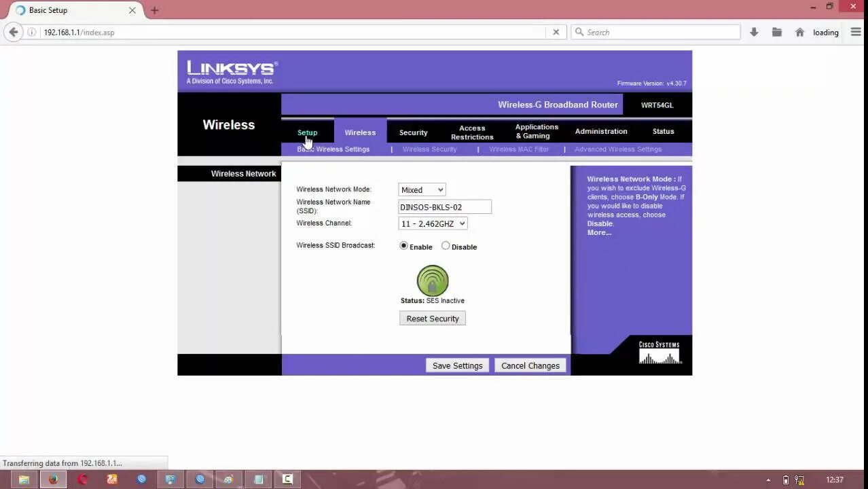Show hidden system tray icons arrow
This screenshot has height=489, width=868.
tap(768, 480)
